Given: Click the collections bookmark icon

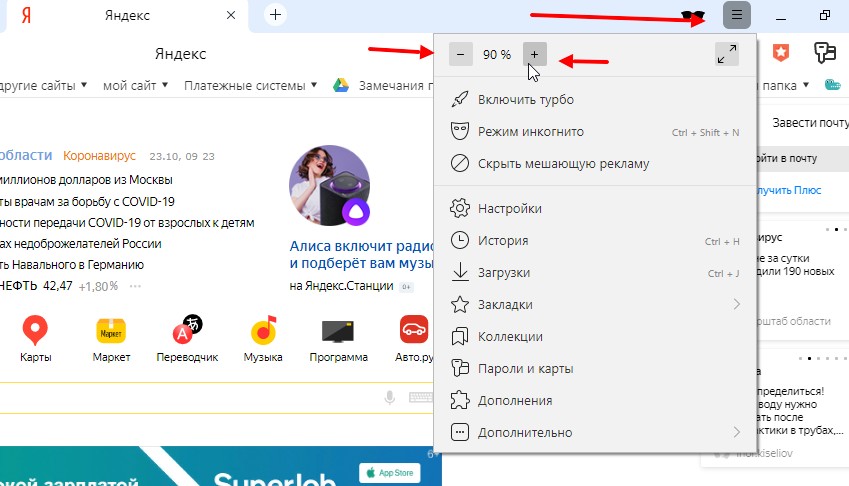Looking at the screenshot, I should click(460, 336).
